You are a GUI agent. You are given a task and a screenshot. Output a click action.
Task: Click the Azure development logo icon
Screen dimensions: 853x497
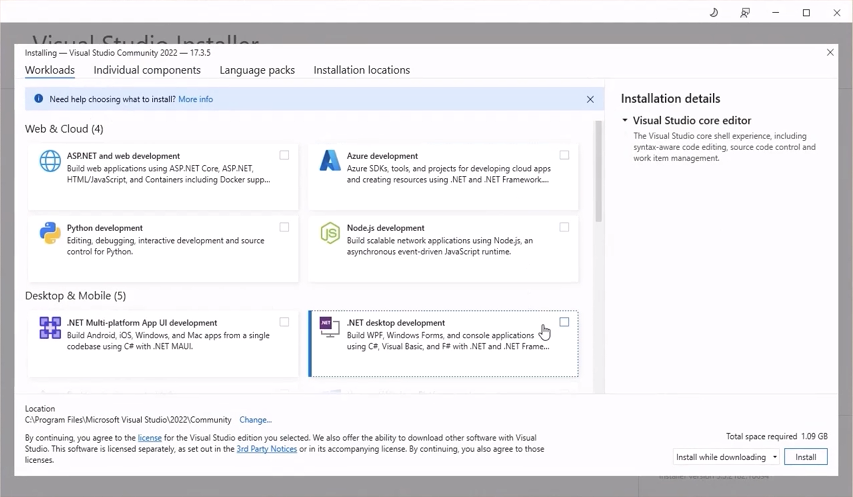[x=330, y=160]
